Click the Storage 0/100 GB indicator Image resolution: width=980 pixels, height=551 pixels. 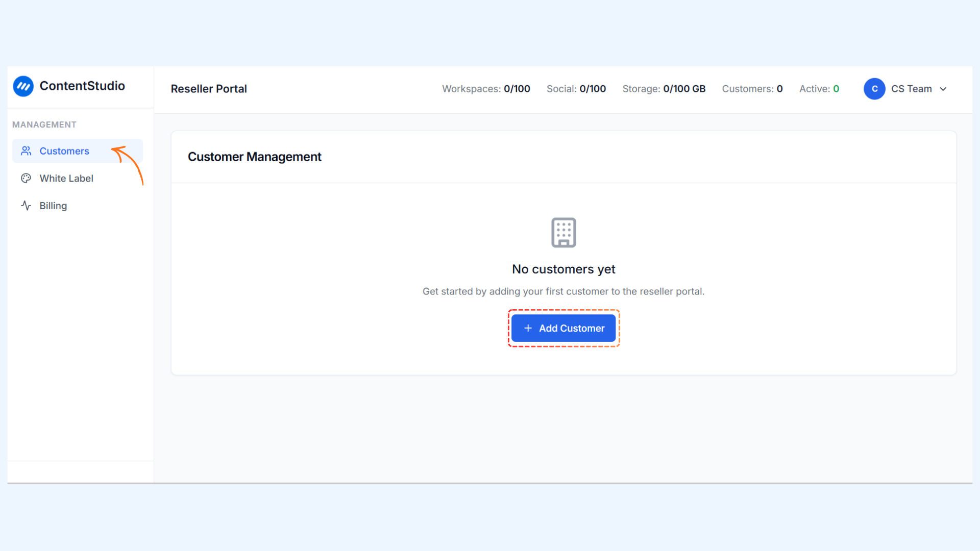[x=664, y=89]
